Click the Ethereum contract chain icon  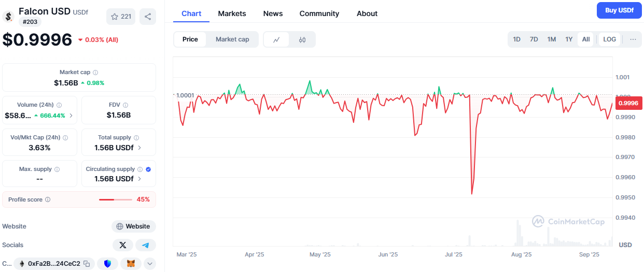pos(22,264)
